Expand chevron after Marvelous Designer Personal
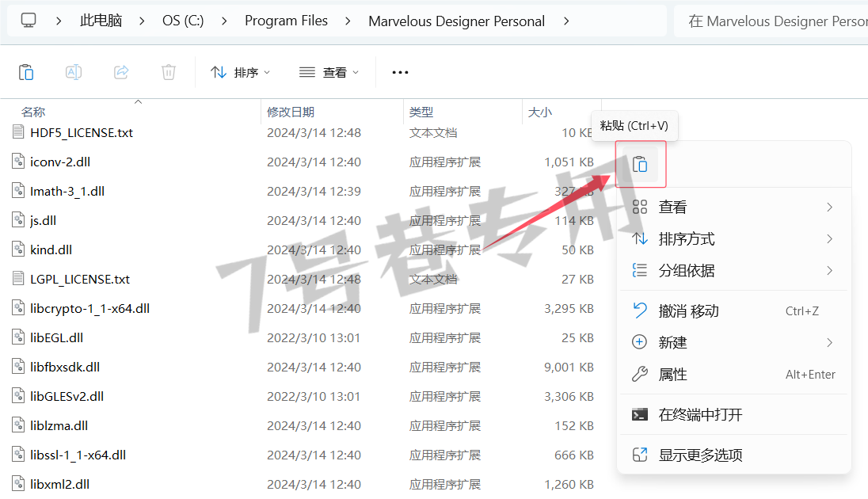 click(565, 21)
